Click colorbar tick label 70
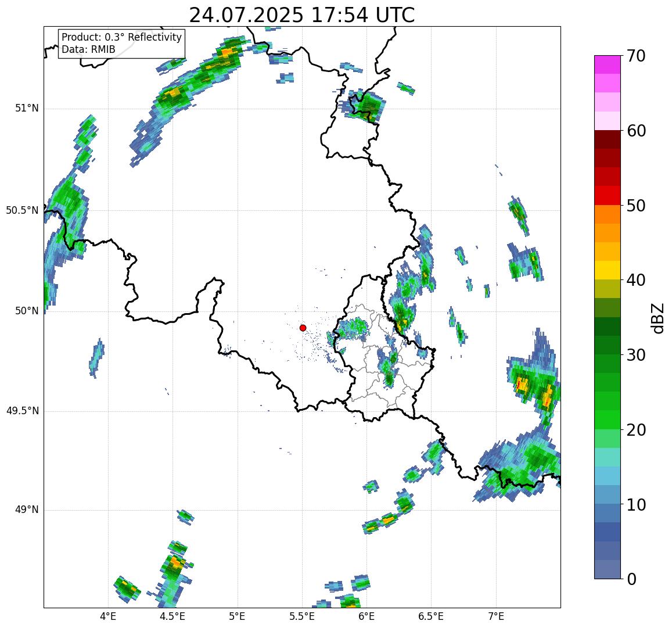The width and height of the screenshot is (672, 628). coord(636,56)
